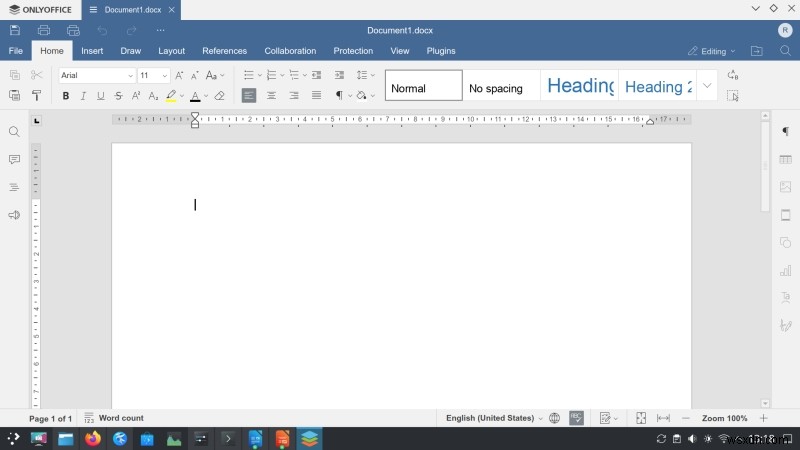The image size is (800, 450).
Task: Activate the copy style paintbrush
Action: coord(36,95)
